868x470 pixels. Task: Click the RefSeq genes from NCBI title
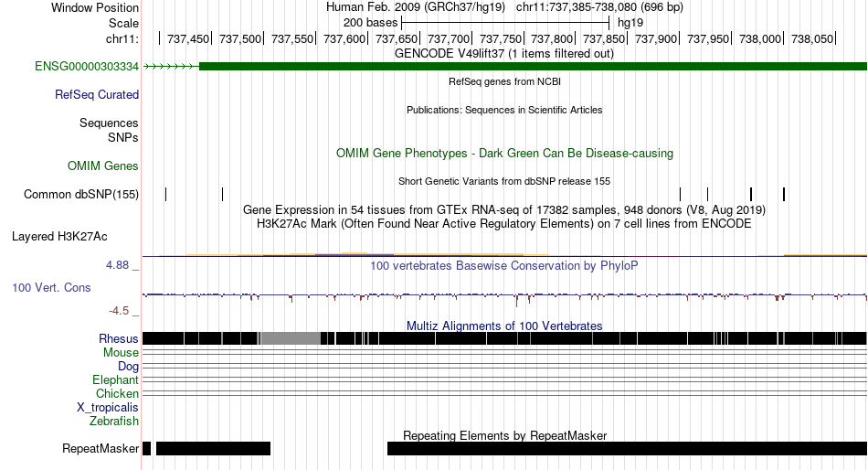tap(504, 81)
